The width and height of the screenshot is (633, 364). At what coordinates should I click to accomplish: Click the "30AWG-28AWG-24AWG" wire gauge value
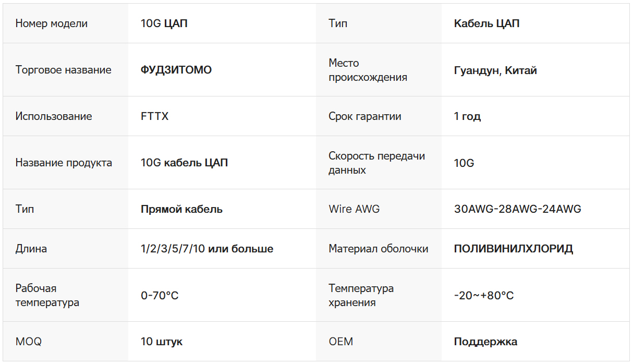coord(517,209)
